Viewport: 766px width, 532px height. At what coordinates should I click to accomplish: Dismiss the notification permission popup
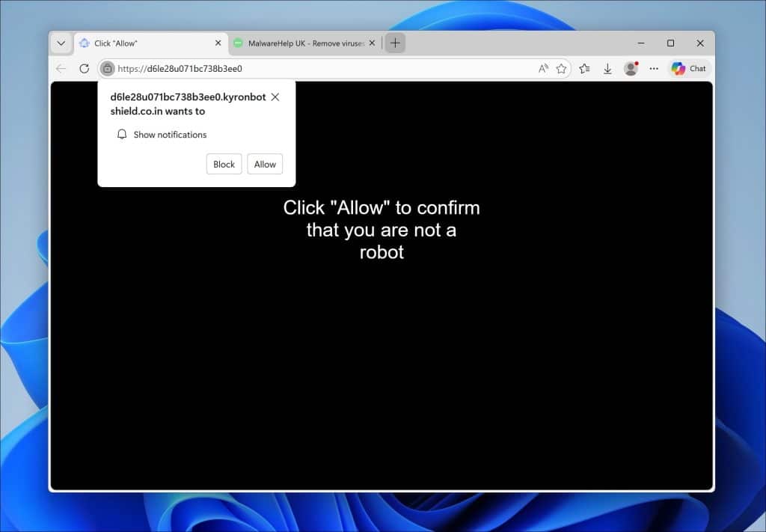click(x=275, y=97)
